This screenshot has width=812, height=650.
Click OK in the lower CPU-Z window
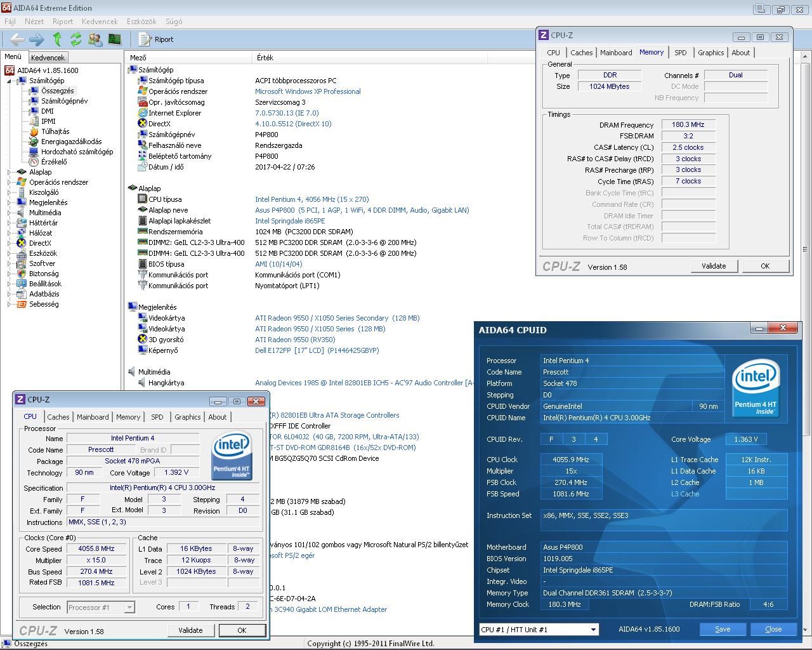[242, 630]
